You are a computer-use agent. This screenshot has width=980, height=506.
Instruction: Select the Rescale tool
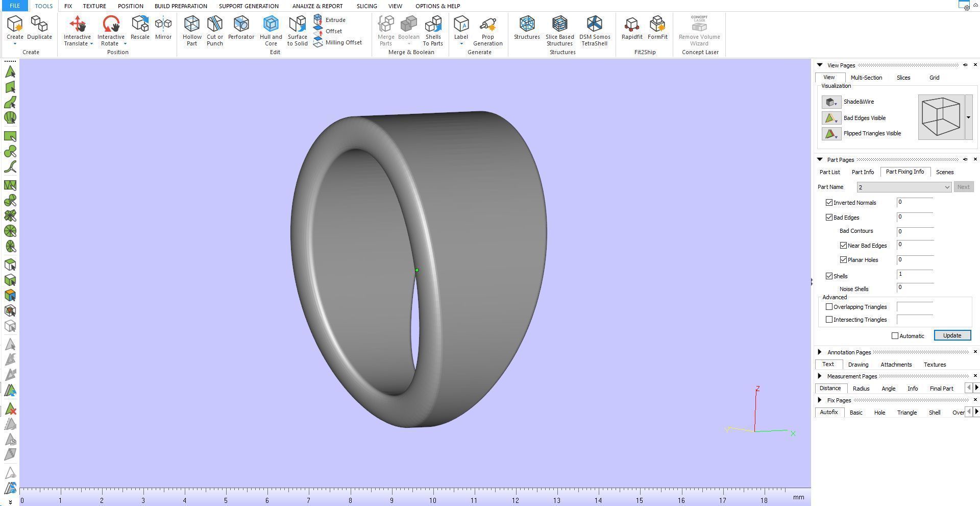pos(140,28)
